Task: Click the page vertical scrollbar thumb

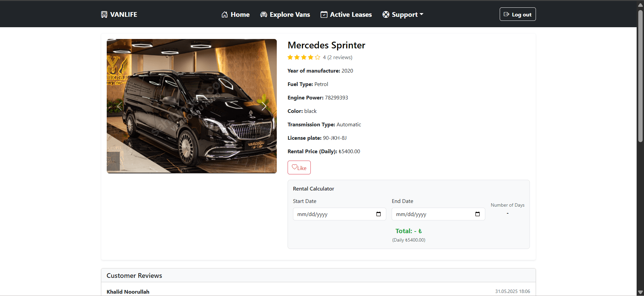Action: pyautogui.click(x=640, y=76)
